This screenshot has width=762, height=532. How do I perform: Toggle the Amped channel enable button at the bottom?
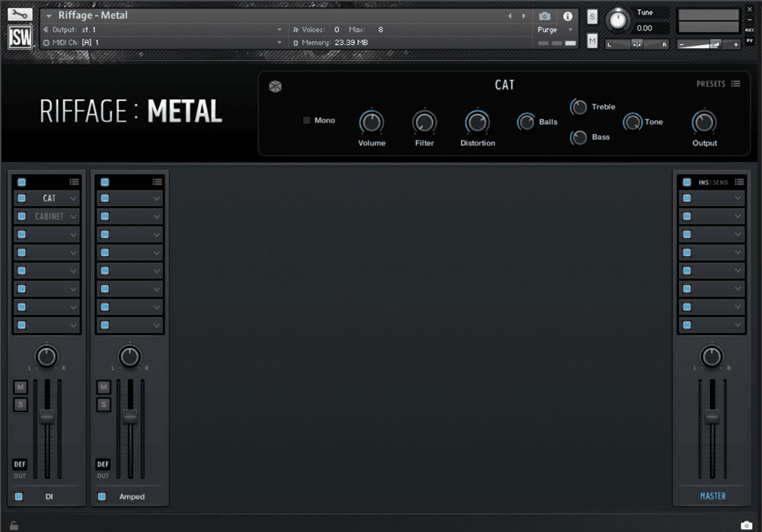click(101, 496)
